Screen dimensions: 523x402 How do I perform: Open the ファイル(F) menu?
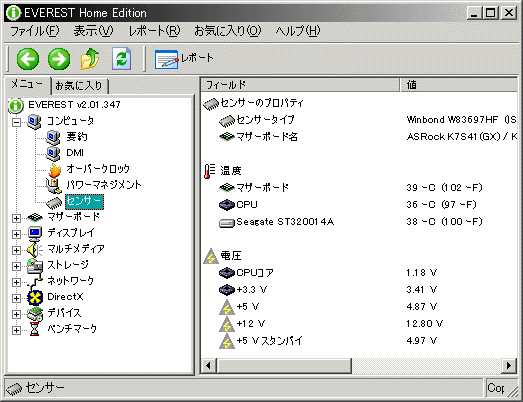tap(35, 31)
